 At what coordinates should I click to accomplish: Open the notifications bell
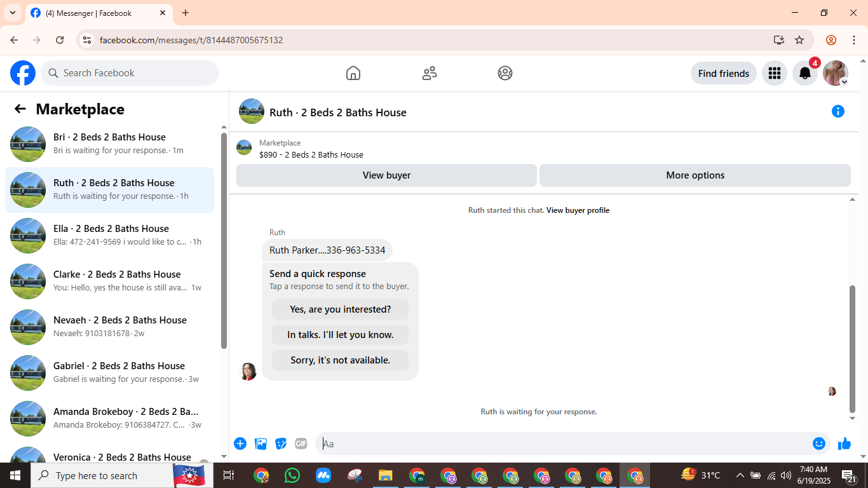(x=805, y=73)
